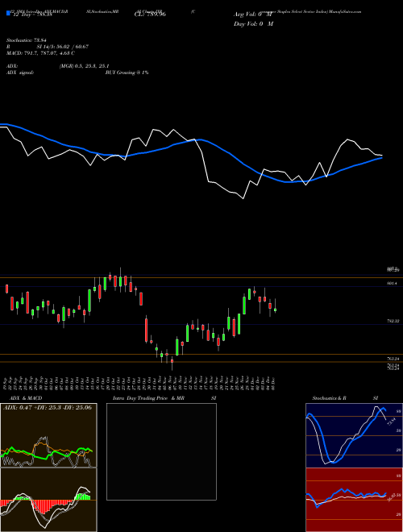The height and width of the screenshot is (532, 403).
Task: Select the 'ADX: 0.47 +DY: 25.3 -DY: 25.06' readout
Action: 48,407
